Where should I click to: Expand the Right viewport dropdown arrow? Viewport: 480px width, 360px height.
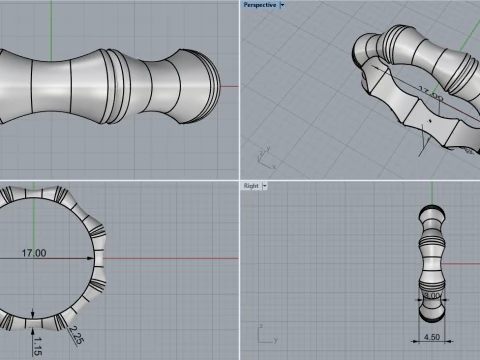click(265, 186)
